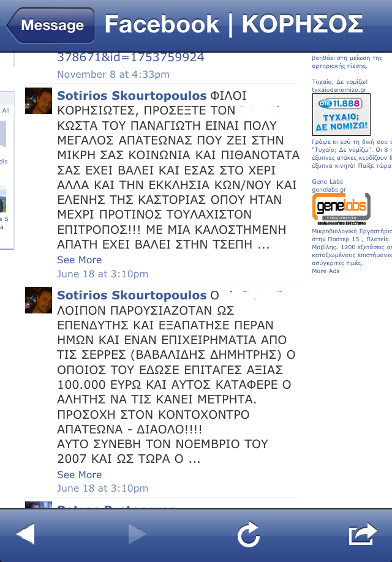392x562 pixels.
Task: Open first June 18 at 3:10pm timestamp
Action: pos(102,274)
